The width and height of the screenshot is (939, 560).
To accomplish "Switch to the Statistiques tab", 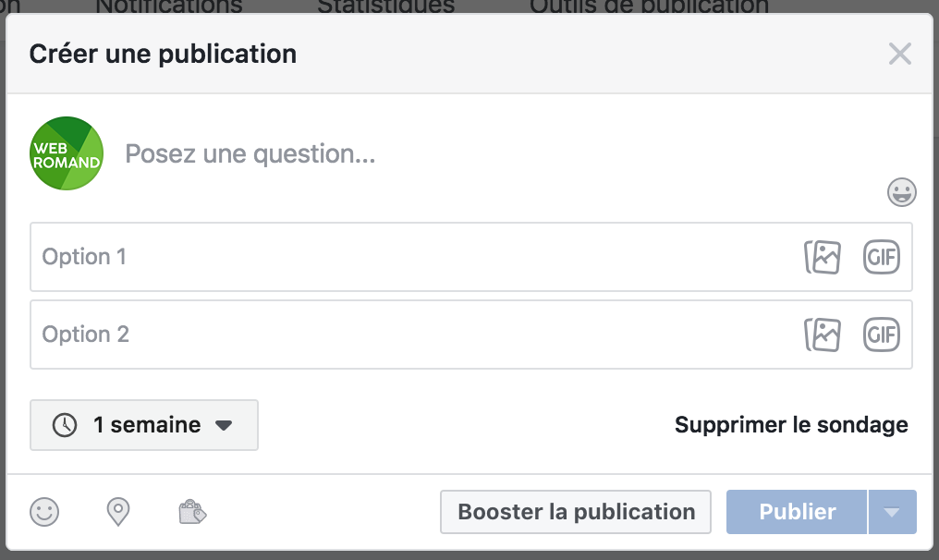I will pyautogui.click(x=386, y=6).
